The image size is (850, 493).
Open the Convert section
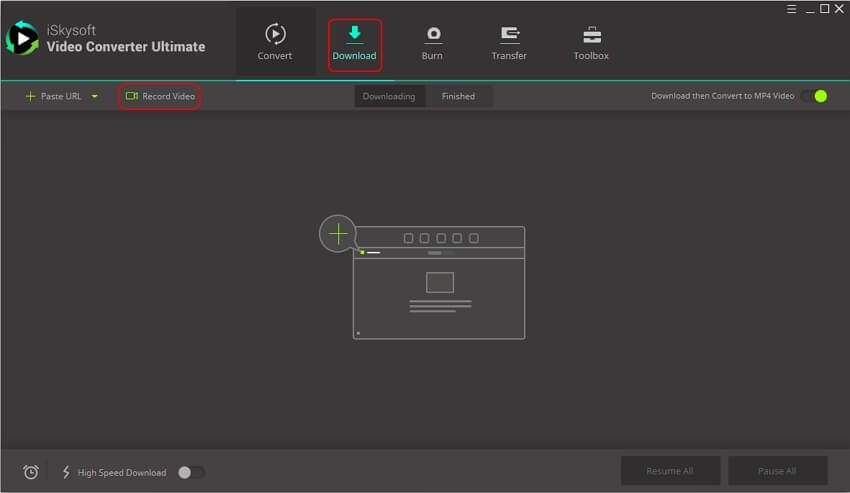tap(274, 41)
